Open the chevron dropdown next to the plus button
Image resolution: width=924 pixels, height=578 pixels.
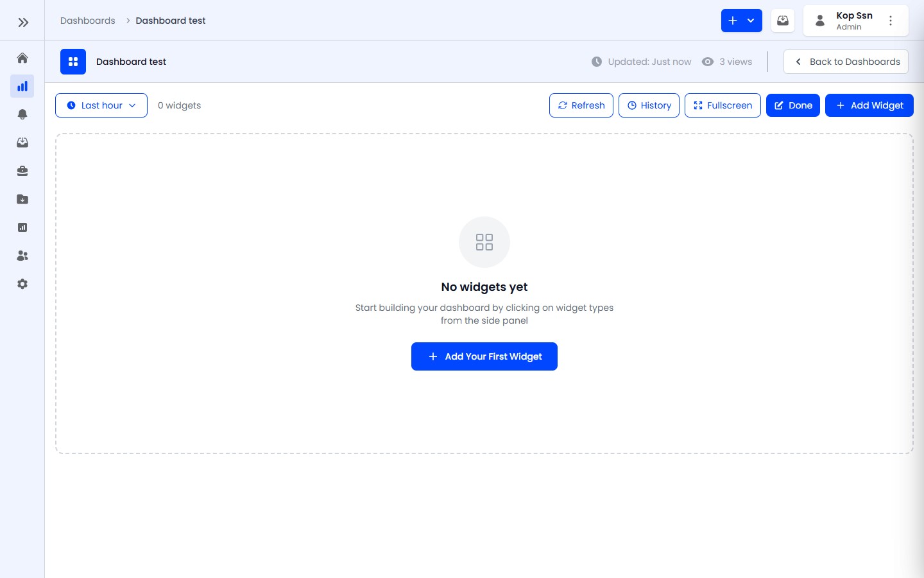(x=751, y=21)
